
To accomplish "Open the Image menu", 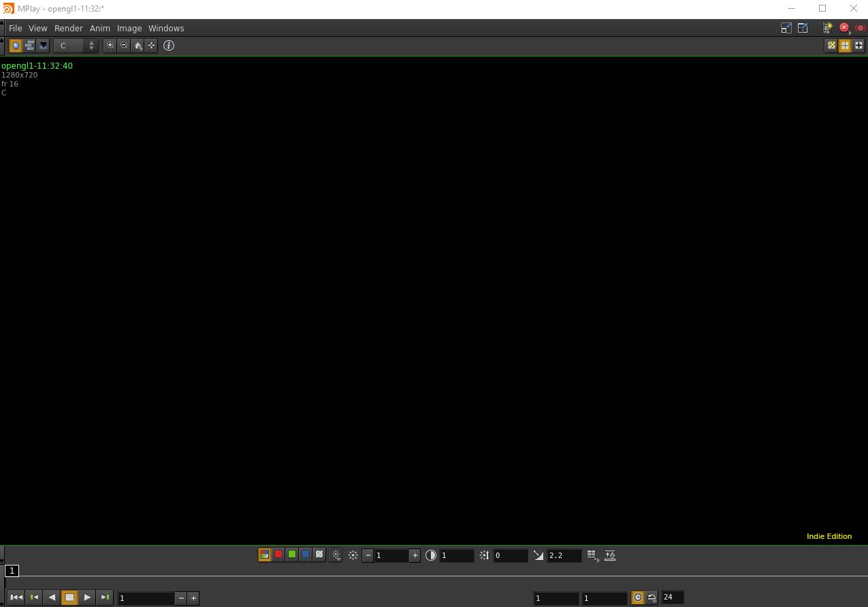I will 129,28.
